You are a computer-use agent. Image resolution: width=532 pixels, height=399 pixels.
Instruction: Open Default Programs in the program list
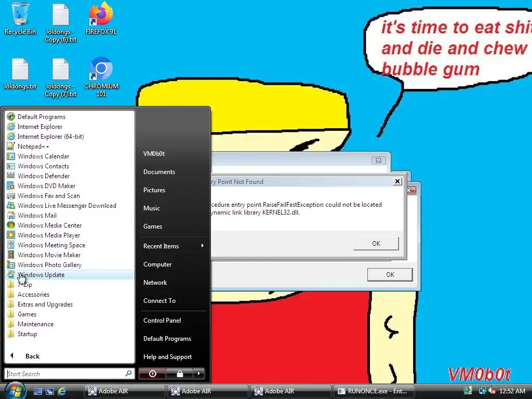tap(70, 117)
